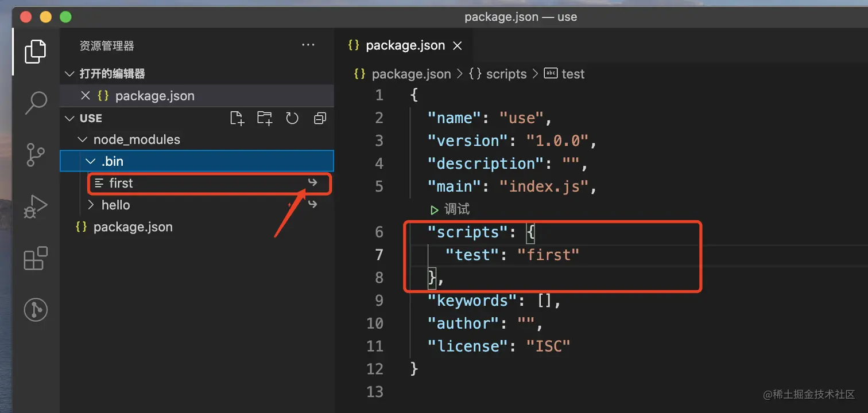Open the Git Graph icon in activity bar
Screen dimensions: 868x413
tap(36, 310)
